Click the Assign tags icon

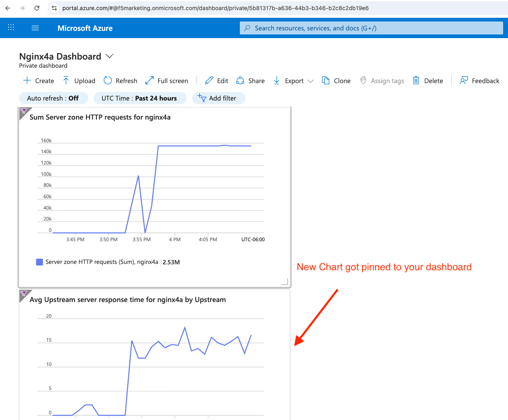[363, 80]
